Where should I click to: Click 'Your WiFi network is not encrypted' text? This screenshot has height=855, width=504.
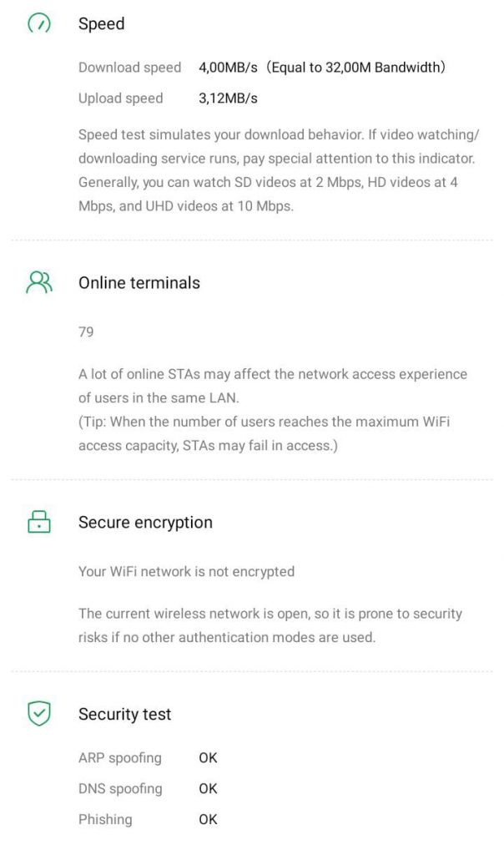click(186, 572)
